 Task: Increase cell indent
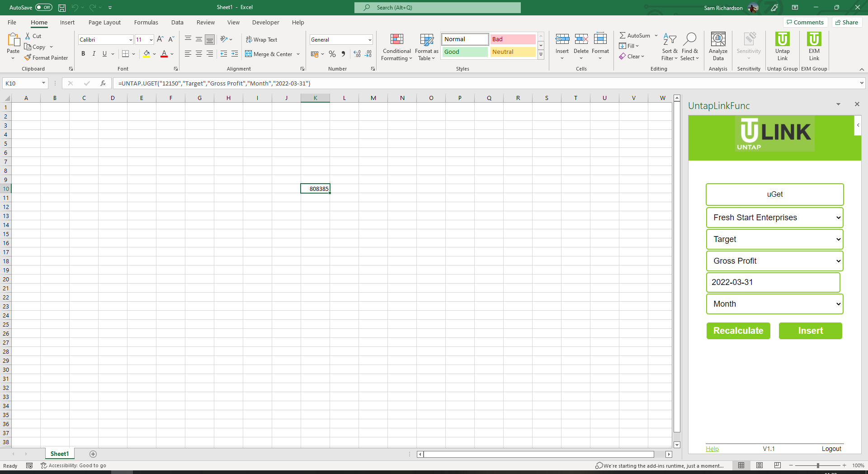235,54
